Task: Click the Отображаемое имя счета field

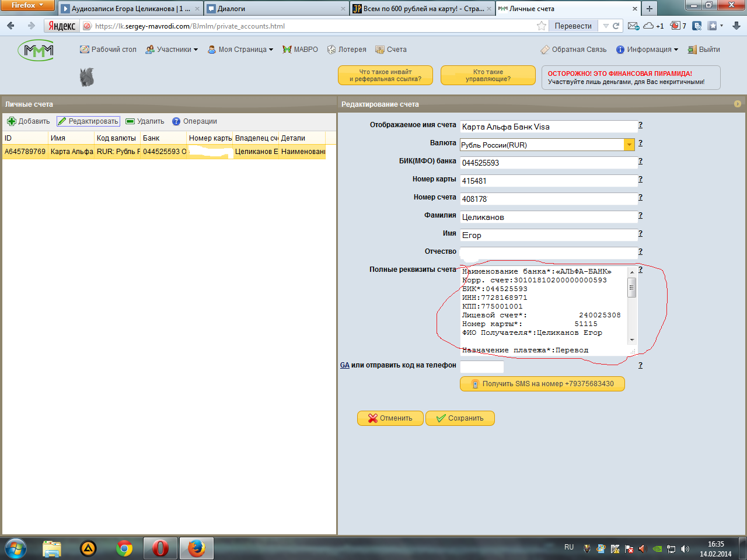Action: pyautogui.click(x=549, y=127)
